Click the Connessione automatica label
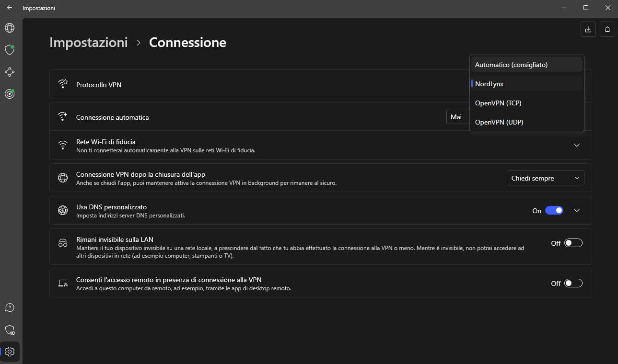Viewport: 618px width, 364px height. tap(113, 117)
